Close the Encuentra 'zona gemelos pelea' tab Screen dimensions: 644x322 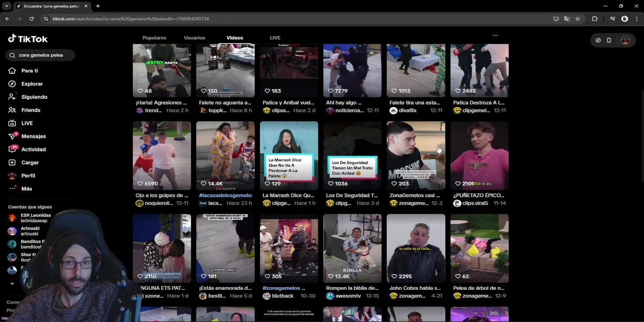point(85,6)
